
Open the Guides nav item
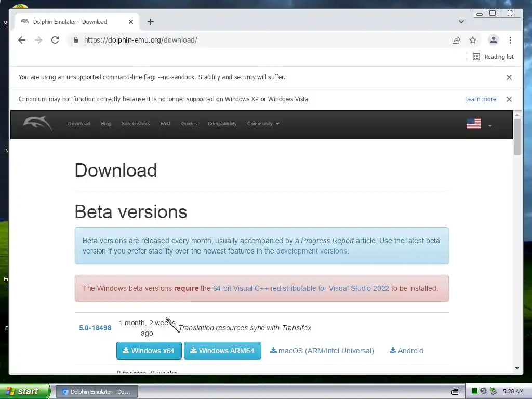click(x=189, y=124)
